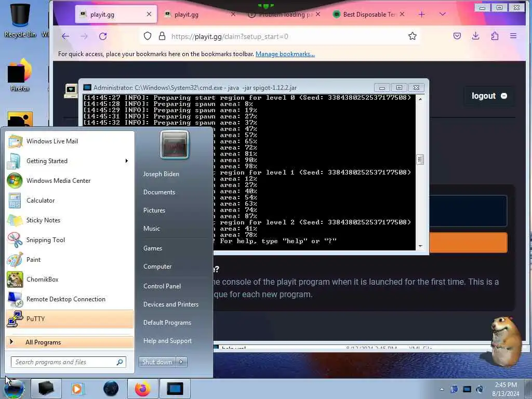Open Firefox downloads panel
This screenshot has width=532, height=399.
[x=476, y=36]
